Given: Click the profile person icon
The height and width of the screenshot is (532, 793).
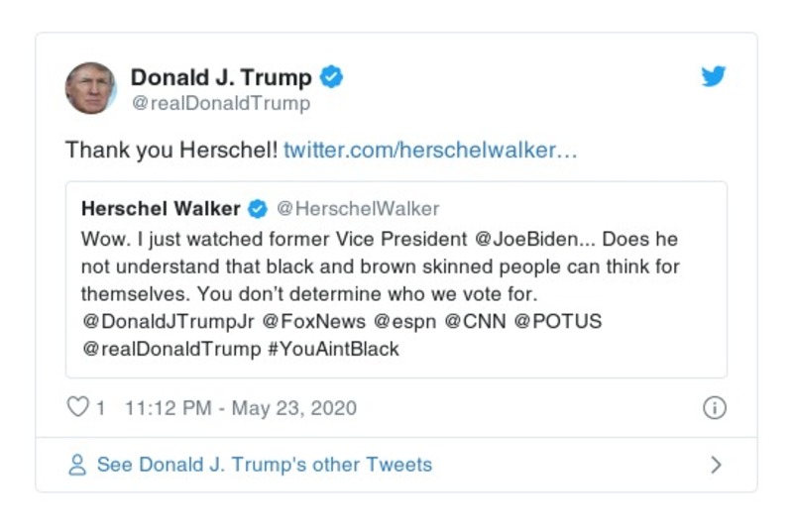Looking at the screenshot, I should coord(76,465).
